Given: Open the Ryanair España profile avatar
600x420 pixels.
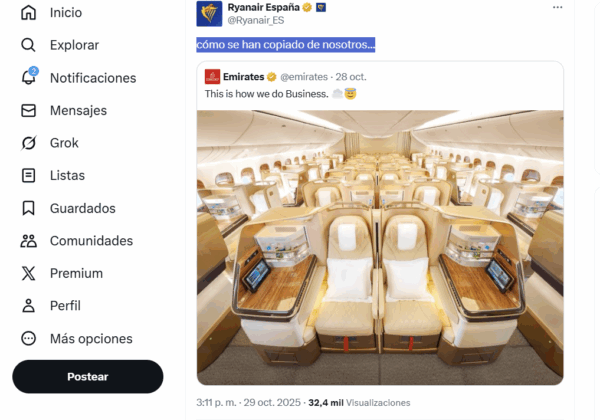Looking at the screenshot, I should pos(209,14).
